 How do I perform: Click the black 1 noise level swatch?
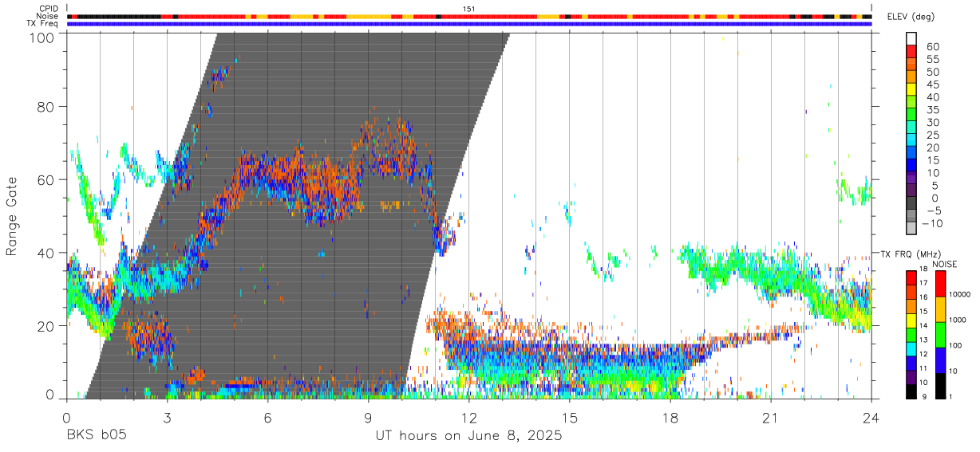pos(941,386)
